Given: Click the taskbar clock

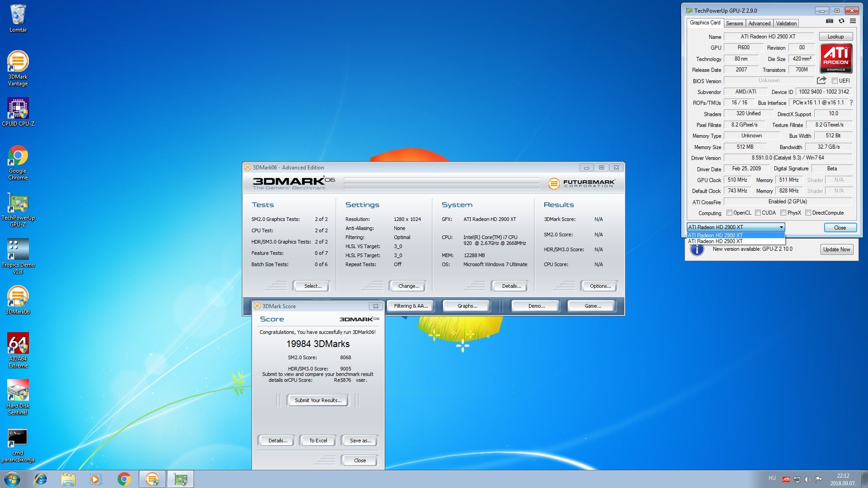Looking at the screenshot, I should click(x=843, y=479).
